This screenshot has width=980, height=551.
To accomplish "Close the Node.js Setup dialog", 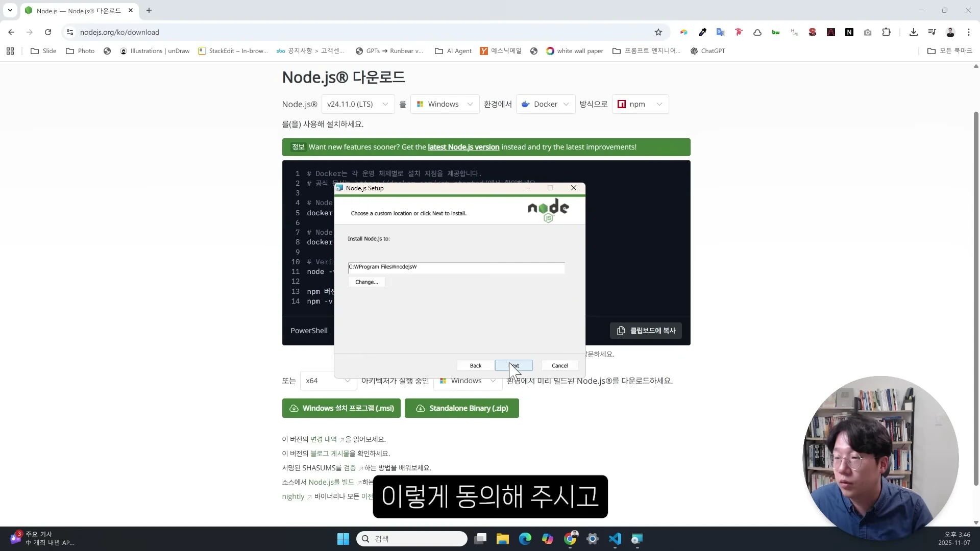I will 574,188.
